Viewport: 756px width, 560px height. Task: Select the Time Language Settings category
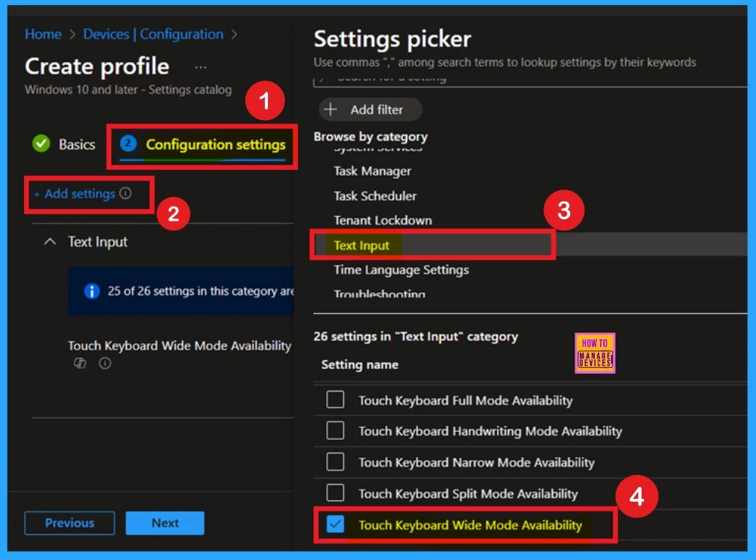[402, 270]
